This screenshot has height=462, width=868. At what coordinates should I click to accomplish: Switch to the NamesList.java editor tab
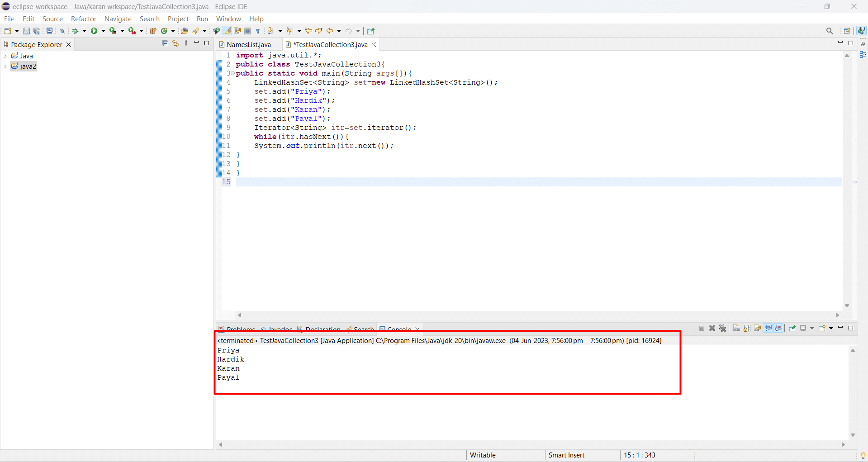click(249, 44)
